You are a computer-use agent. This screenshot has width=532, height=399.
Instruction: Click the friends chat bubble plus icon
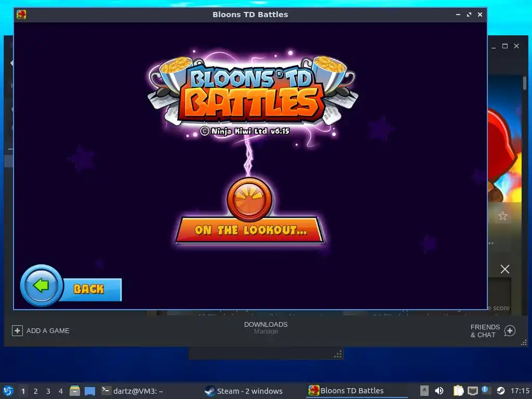510,331
